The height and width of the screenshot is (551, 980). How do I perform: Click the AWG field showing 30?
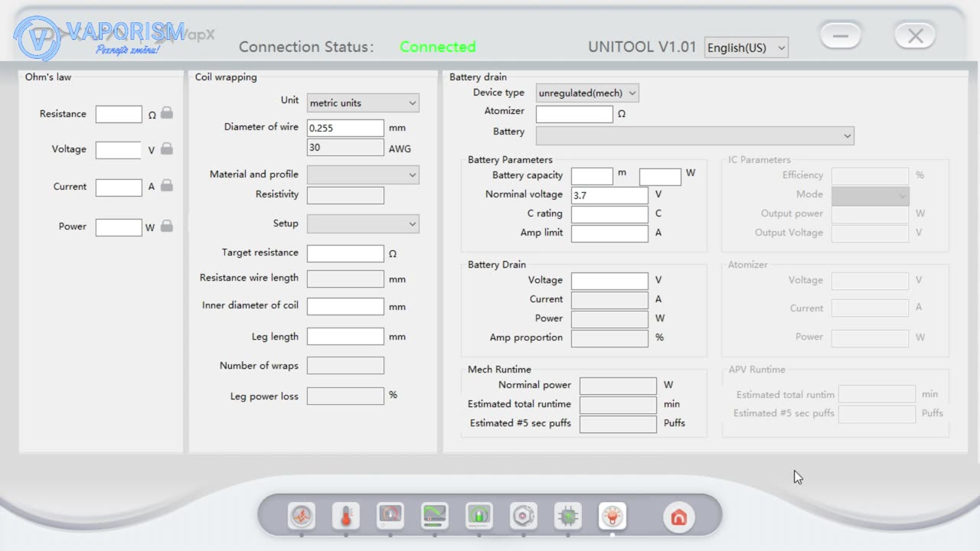[345, 147]
